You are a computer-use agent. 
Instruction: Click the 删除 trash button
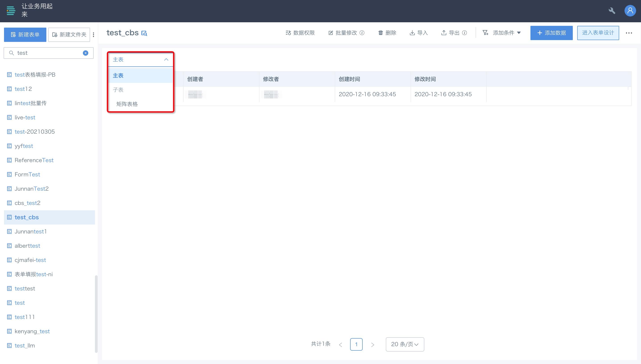[387, 33]
